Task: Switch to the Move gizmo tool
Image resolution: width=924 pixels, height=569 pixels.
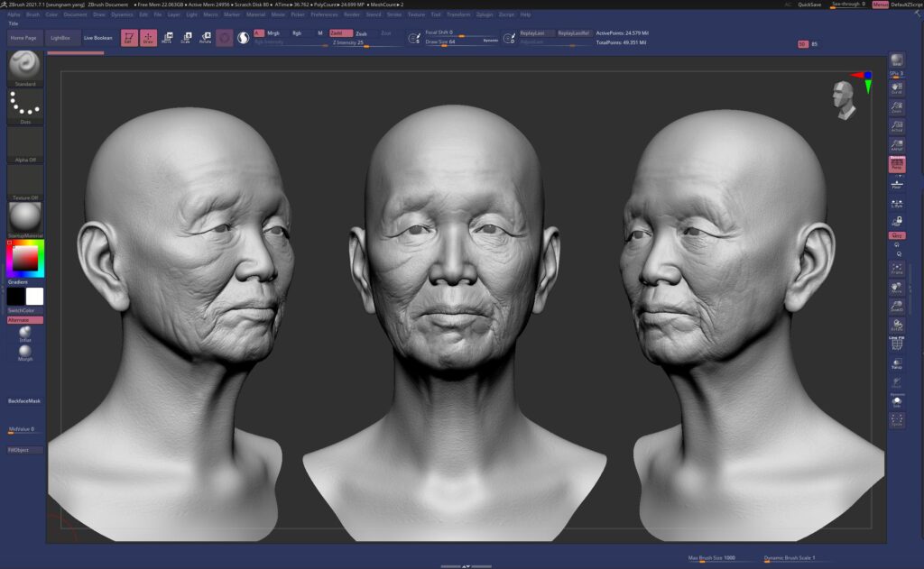Action: pyautogui.click(x=166, y=38)
